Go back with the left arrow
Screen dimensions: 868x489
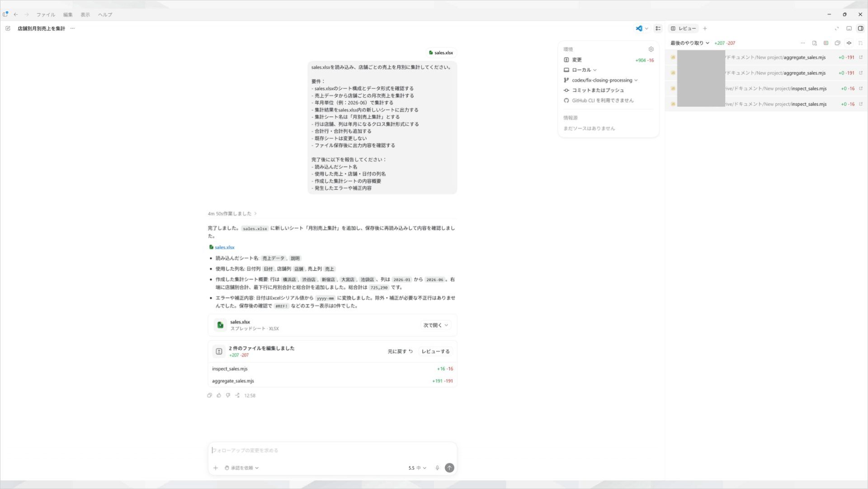coord(16,14)
